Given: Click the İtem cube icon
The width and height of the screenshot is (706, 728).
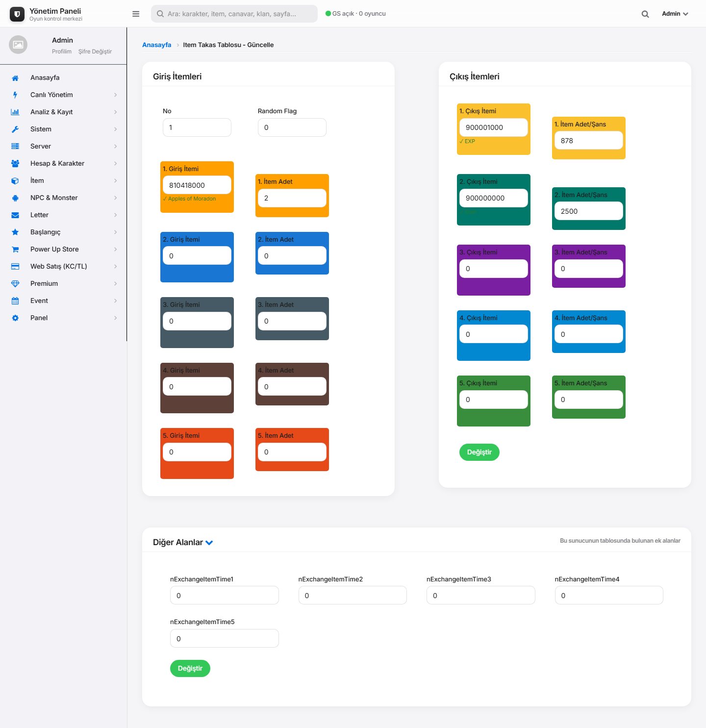Looking at the screenshot, I should 15,181.
